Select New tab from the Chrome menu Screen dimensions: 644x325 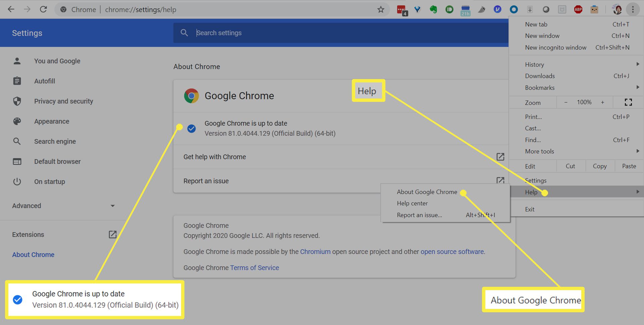(577, 24)
